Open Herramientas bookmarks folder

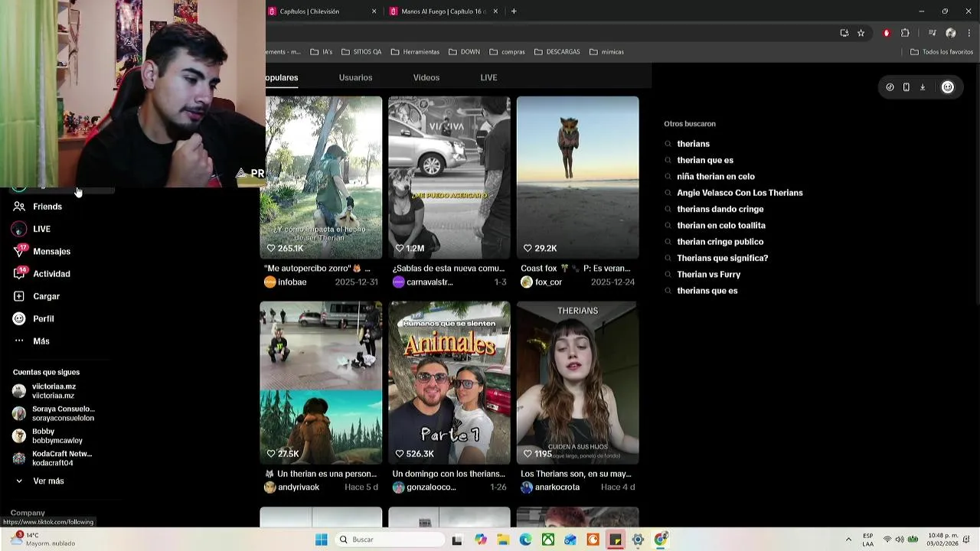tap(415, 52)
